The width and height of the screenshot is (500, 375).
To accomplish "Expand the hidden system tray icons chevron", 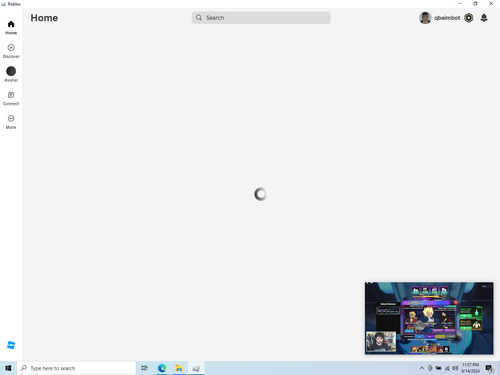I will point(422,368).
